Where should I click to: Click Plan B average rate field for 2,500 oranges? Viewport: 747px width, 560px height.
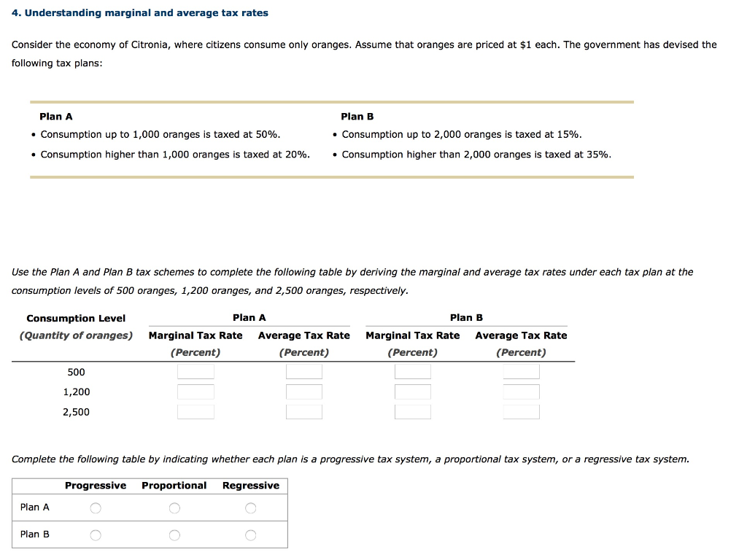pyautogui.click(x=521, y=411)
